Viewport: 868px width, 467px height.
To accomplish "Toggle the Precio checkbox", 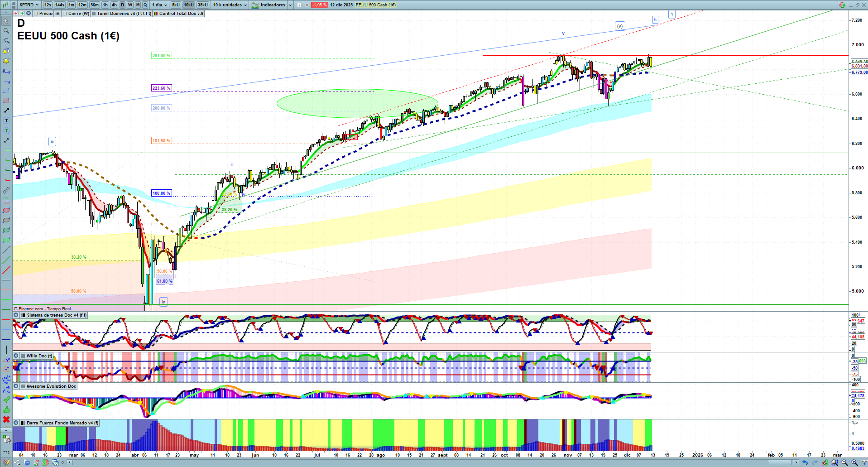I will pos(36,14).
